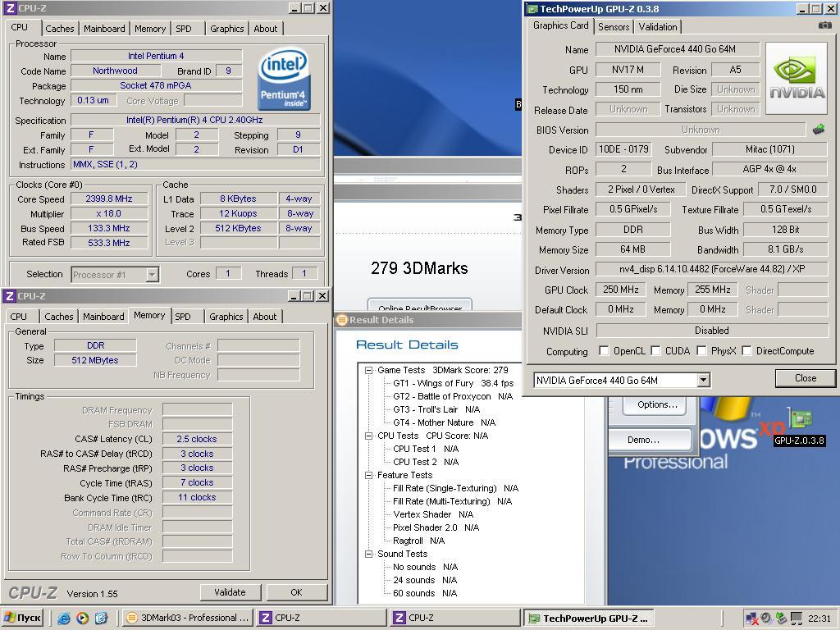The image size is (840, 630).
Task: Click the GPU-Z title bar app icon
Action: tap(532, 8)
